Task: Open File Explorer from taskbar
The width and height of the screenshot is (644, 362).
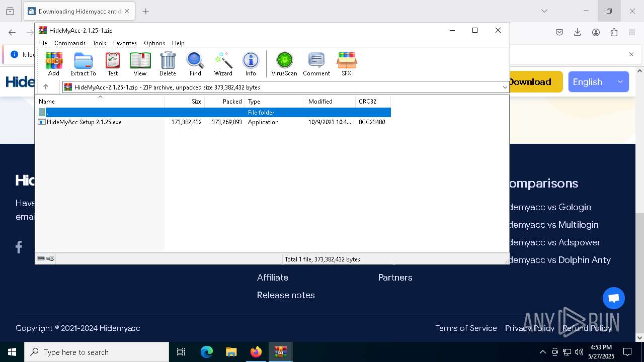Action: click(x=231, y=352)
